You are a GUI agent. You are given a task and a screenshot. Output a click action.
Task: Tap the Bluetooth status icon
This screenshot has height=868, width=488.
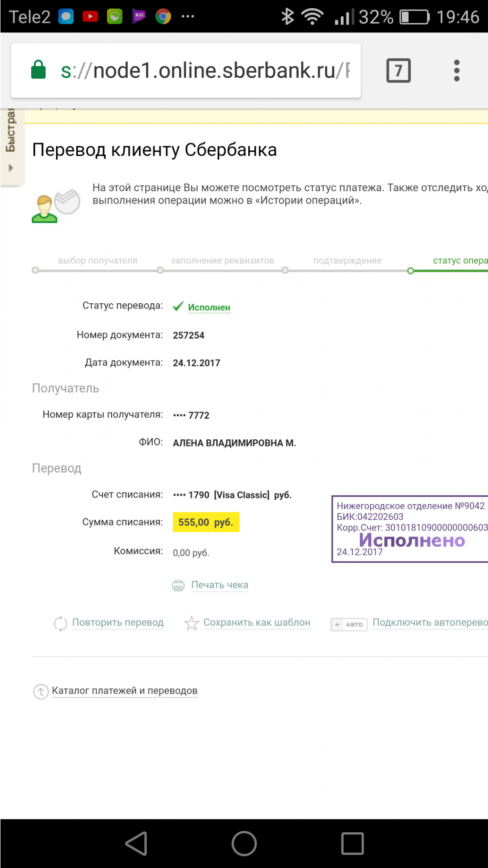[x=287, y=17]
